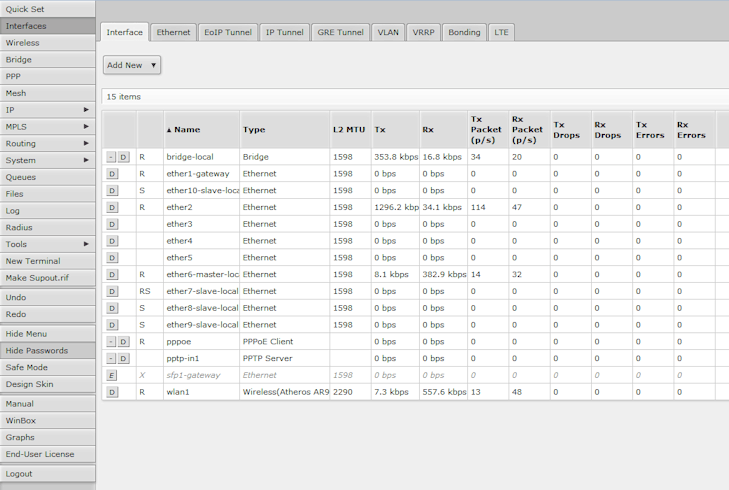Switch to the VRRP tab
The width and height of the screenshot is (729, 490).
click(424, 32)
